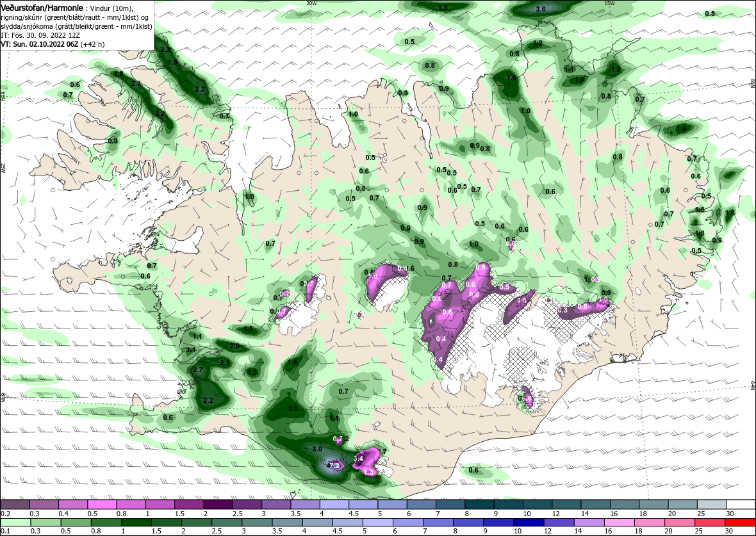Image resolution: width=756 pixels, height=536 pixels.
Task: Click the 2.3 value in the Westfjords
Action: (136, 84)
